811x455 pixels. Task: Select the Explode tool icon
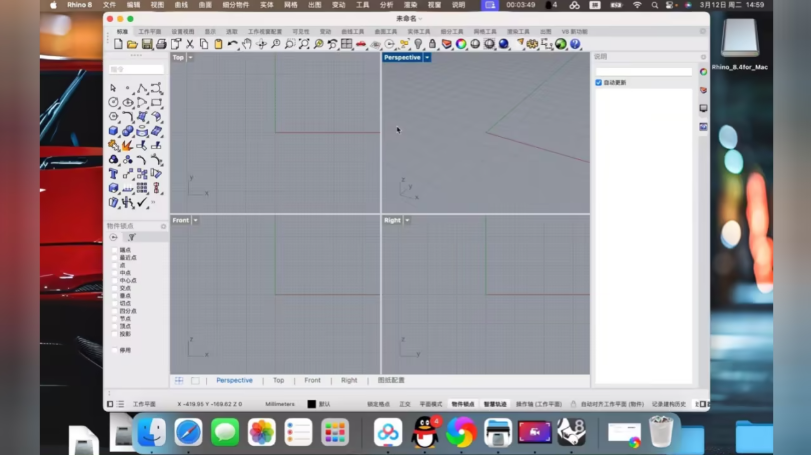127,145
